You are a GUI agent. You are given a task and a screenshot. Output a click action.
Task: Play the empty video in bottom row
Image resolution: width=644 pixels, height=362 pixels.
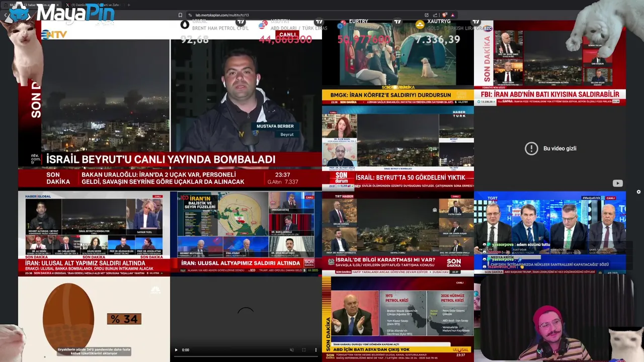click(x=176, y=350)
